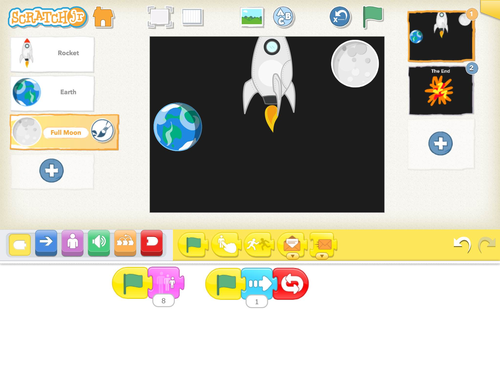Viewport: 500px width, 375px height.
Task: Add a new character with plus button
Action: pyautogui.click(x=52, y=171)
